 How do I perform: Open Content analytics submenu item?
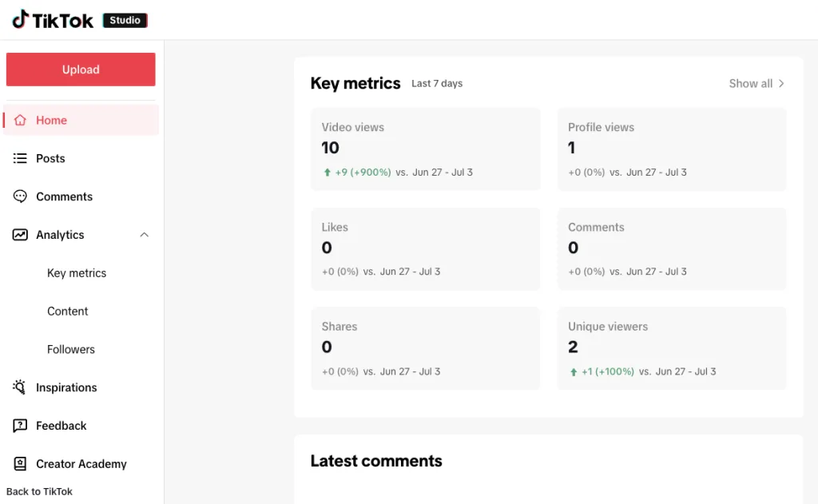(67, 311)
